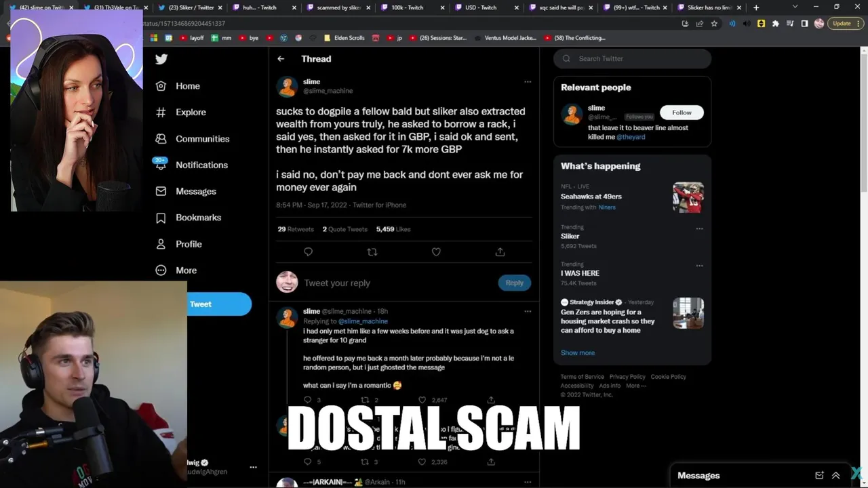Click the reply bubble icon under main tweet

[308, 252]
